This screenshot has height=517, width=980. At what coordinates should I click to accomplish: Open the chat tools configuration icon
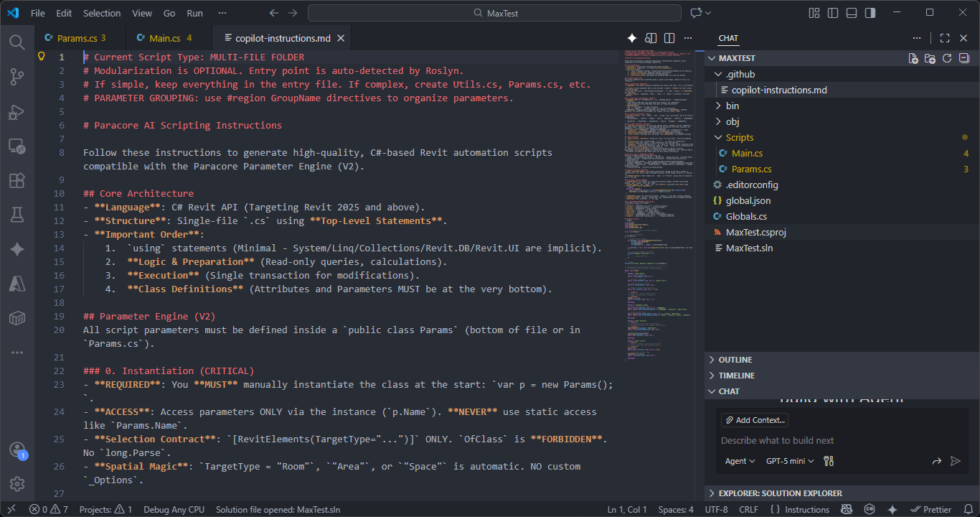point(829,461)
